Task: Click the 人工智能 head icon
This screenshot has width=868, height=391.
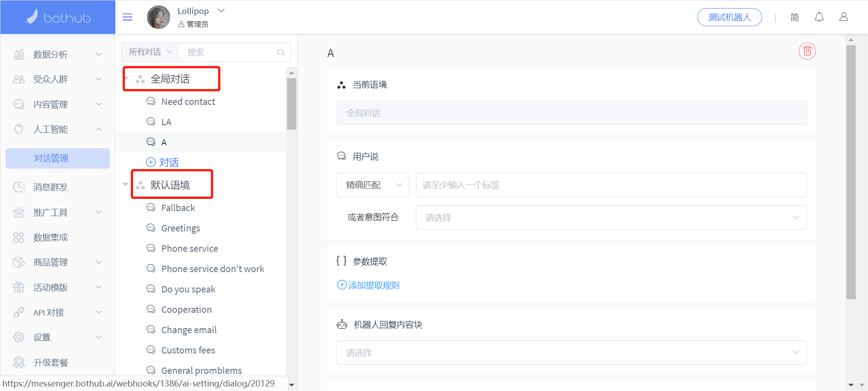Action: (19, 129)
